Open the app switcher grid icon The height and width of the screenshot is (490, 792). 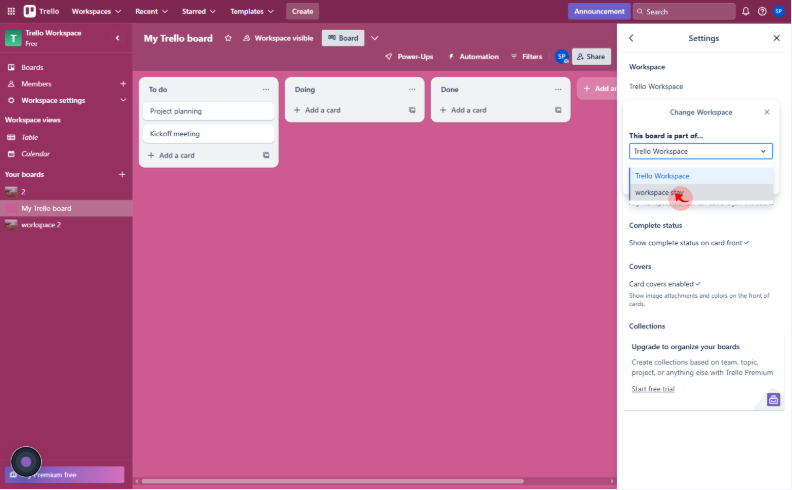coord(11,11)
